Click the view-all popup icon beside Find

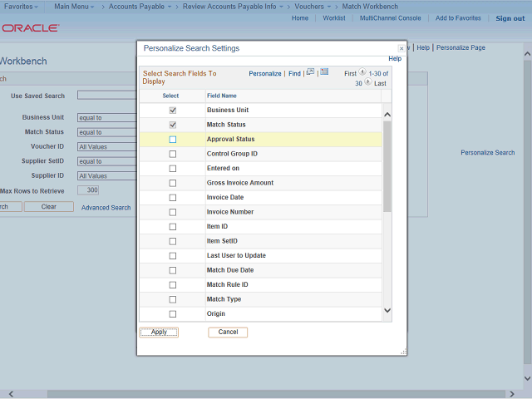coord(310,72)
